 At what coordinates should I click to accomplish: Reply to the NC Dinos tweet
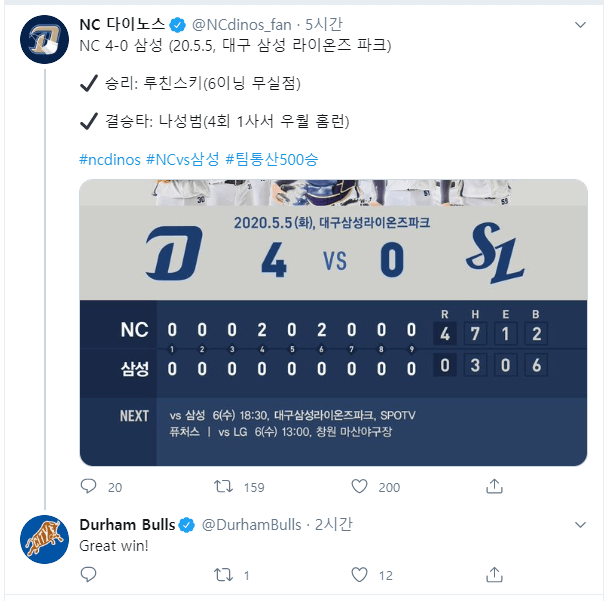pyautogui.click(x=88, y=486)
